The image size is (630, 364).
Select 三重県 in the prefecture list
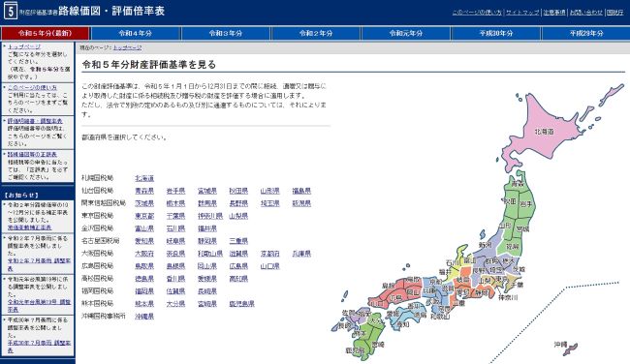pyautogui.click(x=238, y=241)
